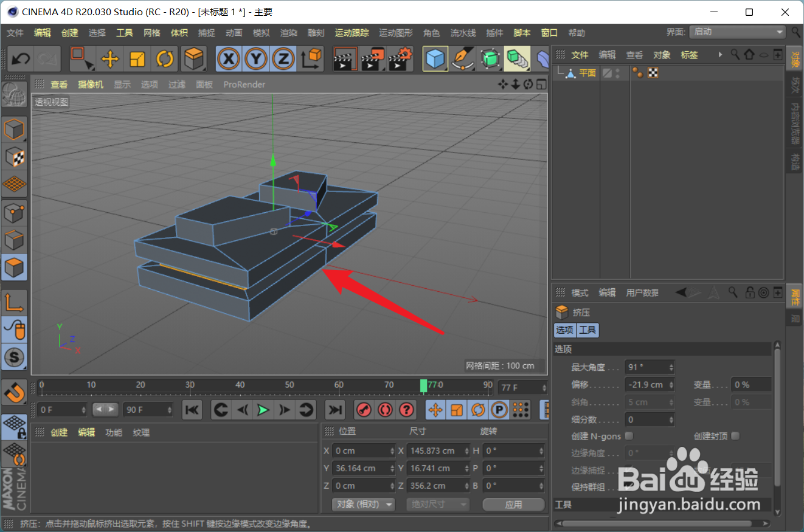Switch to model mode in the left toolbar

[x=14, y=129]
